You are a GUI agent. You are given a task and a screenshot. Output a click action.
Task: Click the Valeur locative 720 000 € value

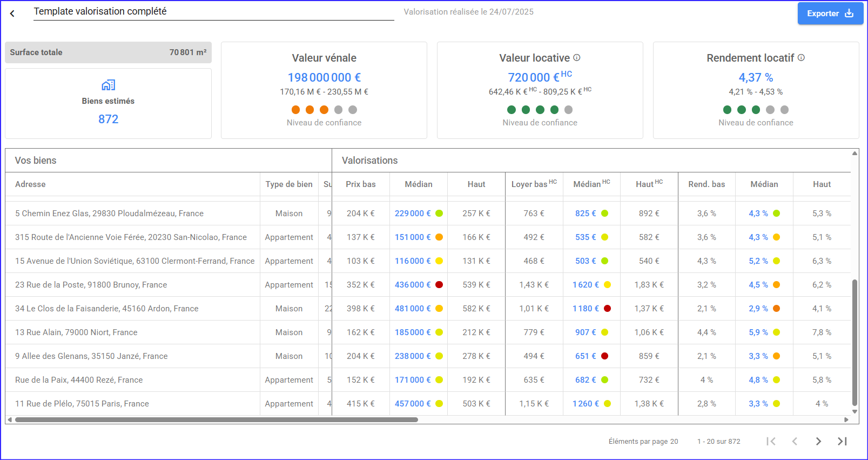[540, 77]
